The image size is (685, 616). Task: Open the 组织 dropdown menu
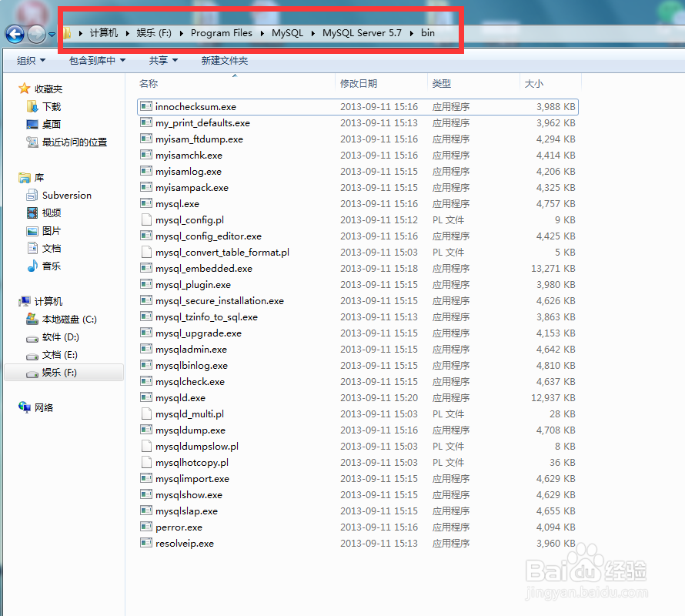(x=31, y=60)
